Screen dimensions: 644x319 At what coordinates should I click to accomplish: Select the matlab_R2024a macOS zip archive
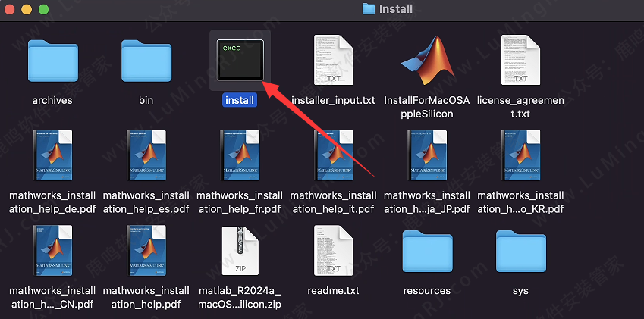[240, 252]
